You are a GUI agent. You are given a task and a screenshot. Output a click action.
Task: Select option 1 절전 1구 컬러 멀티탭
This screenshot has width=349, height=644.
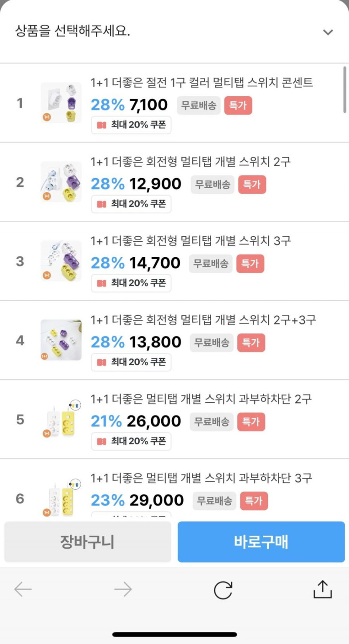(201, 83)
